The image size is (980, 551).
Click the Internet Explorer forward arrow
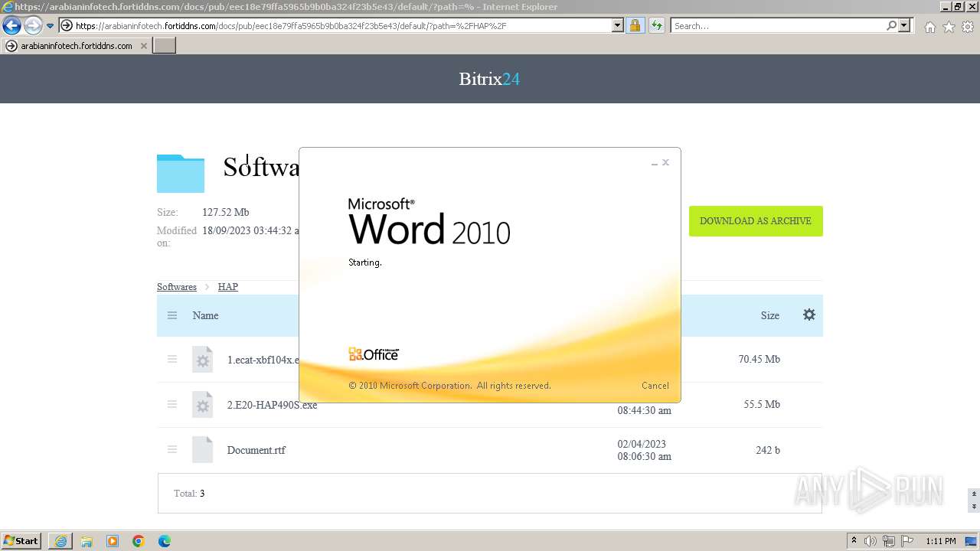[x=33, y=26]
